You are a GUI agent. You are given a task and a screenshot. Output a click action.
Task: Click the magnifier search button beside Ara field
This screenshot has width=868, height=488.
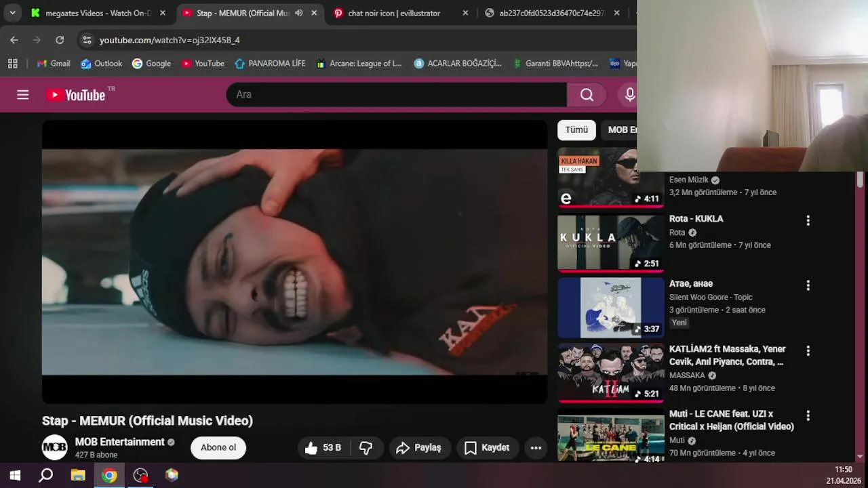coord(587,95)
